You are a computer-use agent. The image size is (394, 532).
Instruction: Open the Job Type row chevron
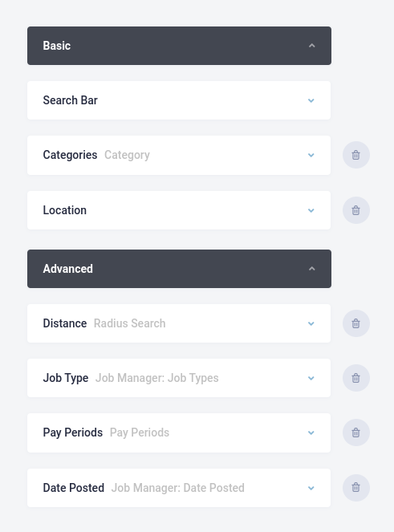311,378
